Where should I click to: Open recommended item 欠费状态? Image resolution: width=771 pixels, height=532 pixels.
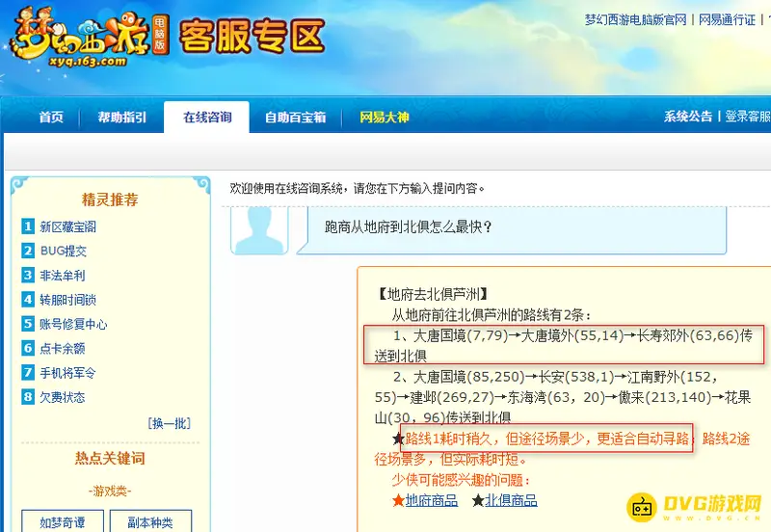coord(63,397)
